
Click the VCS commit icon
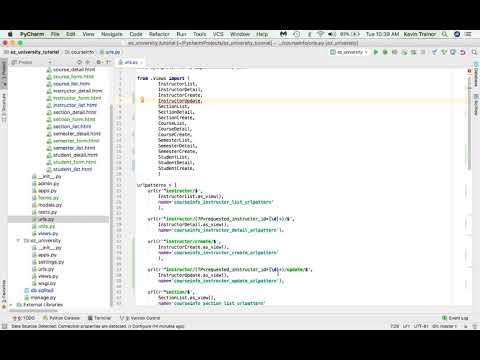coord(444,52)
